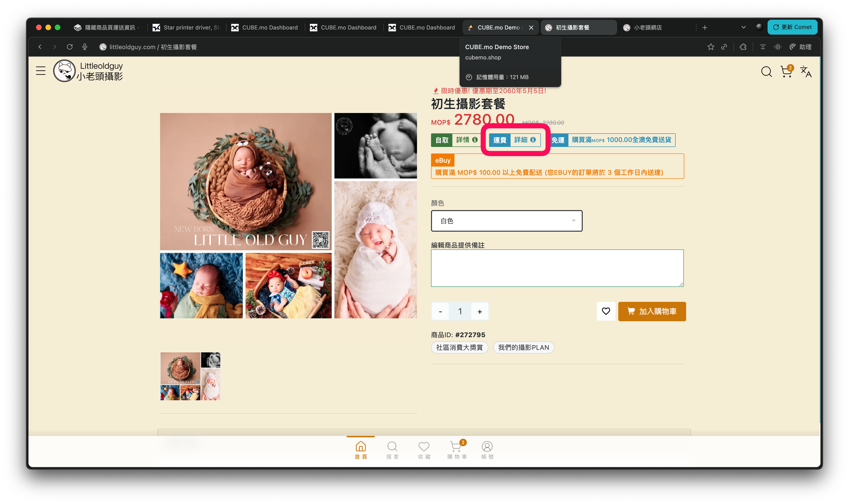Open the tab list chevron dropdown
The width and height of the screenshot is (849, 504).
click(743, 27)
